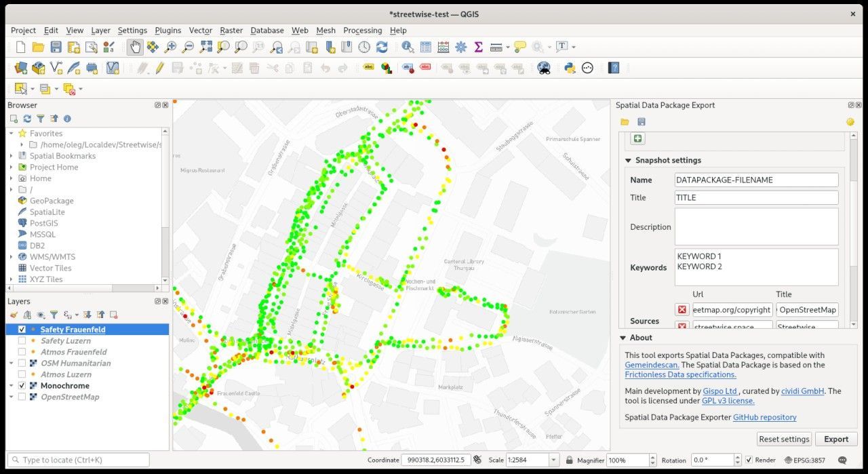868x474 pixels.
Task: Expand the Spatial Bookmarks node
Action: point(12,156)
